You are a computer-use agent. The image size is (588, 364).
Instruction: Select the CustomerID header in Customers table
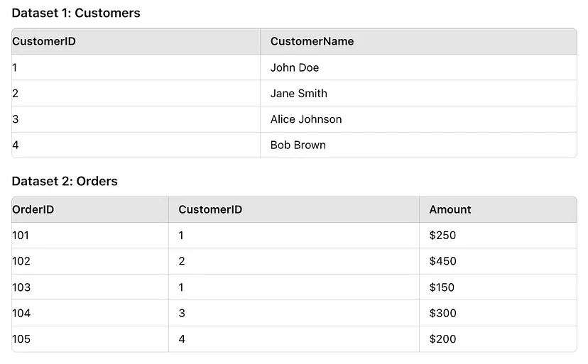tap(44, 41)
